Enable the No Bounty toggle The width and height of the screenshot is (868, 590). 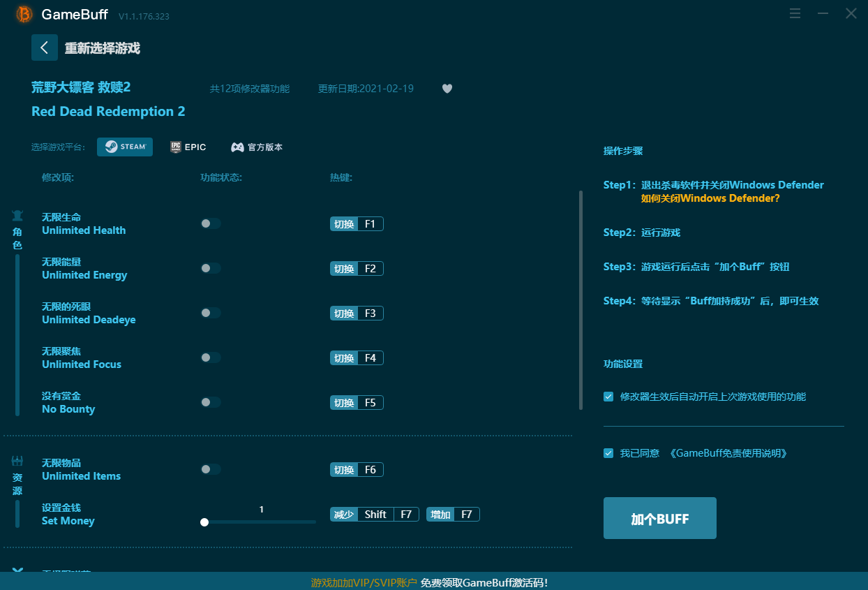211,402
